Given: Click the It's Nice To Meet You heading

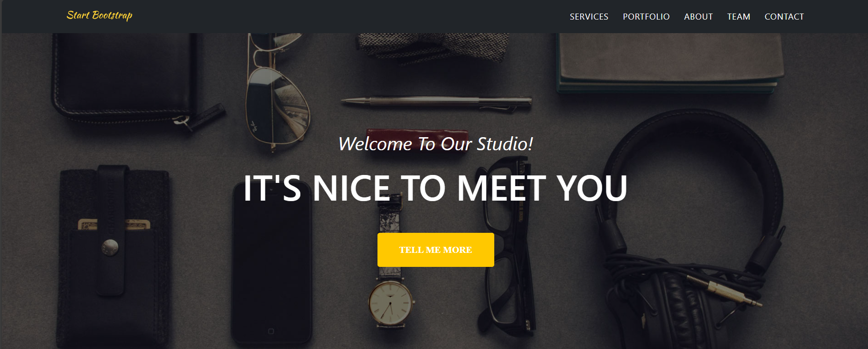Looking at the screenshot, I should click(435, 188).
